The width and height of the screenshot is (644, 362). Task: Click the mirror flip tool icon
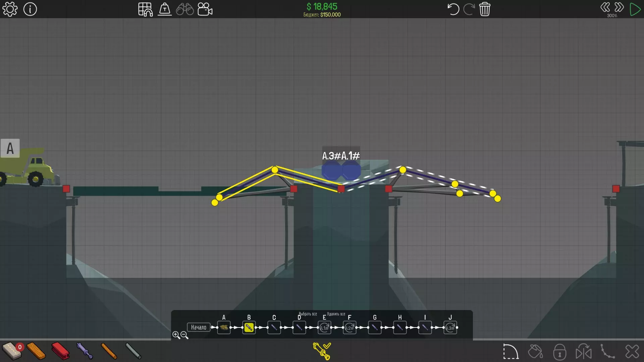(x=584, y=352)
